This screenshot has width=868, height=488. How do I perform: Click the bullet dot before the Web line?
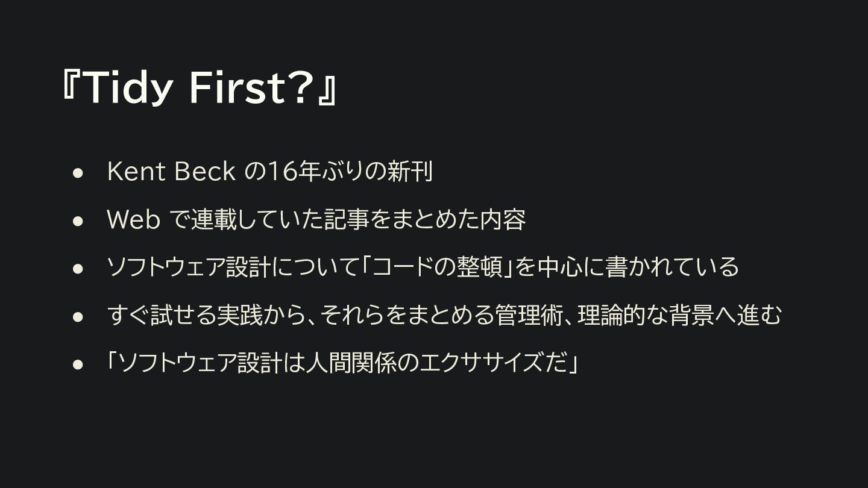click(x=77, y=221)
